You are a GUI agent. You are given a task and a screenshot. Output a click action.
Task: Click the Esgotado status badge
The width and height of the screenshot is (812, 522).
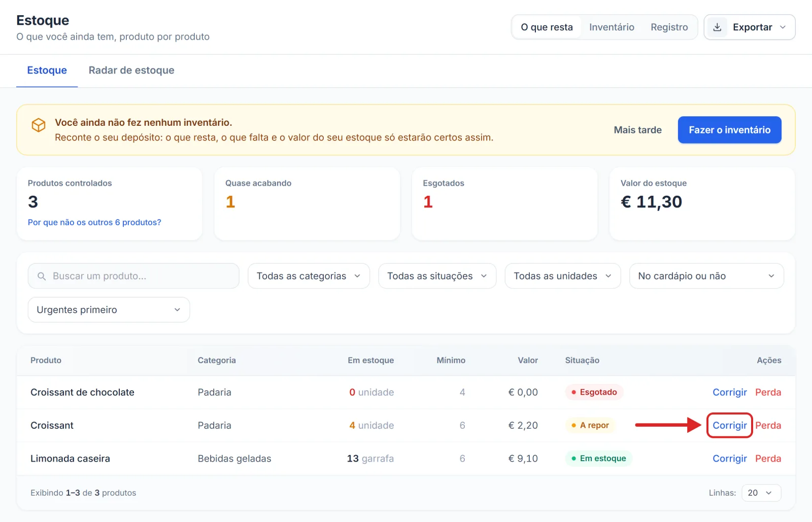click(x=594, y=393)
